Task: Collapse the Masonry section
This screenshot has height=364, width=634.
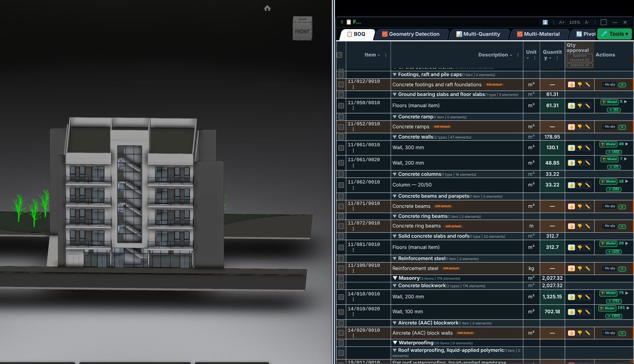Action: [395, 278]
